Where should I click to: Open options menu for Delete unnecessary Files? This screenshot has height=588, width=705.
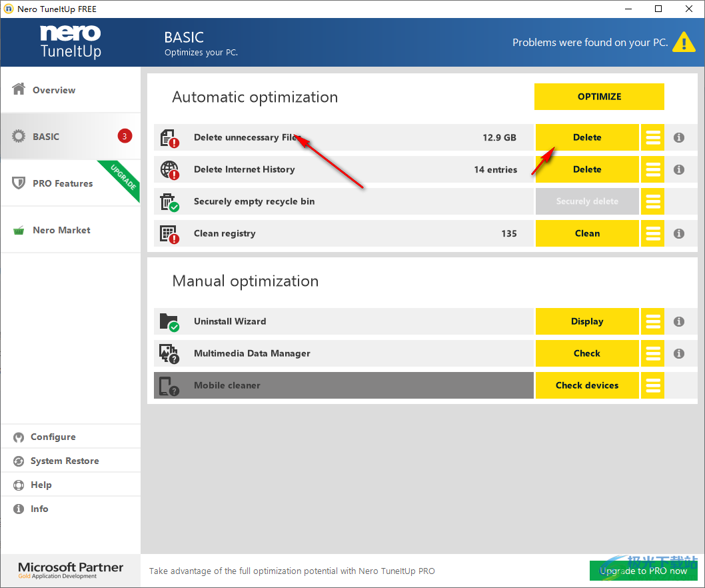coord(653,137)
